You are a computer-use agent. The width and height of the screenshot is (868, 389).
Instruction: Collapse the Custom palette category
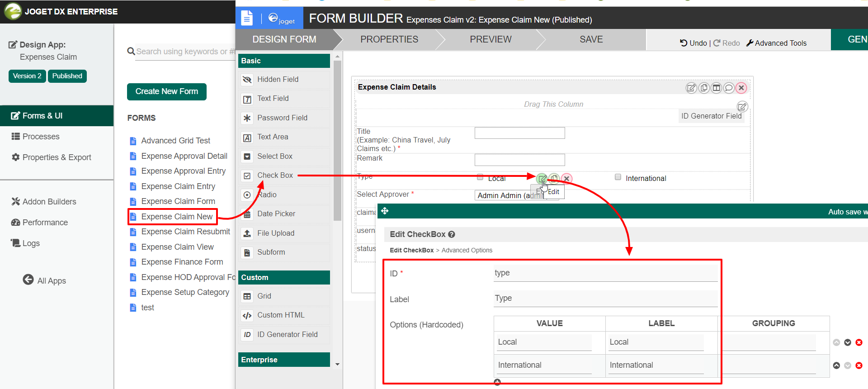284,277
